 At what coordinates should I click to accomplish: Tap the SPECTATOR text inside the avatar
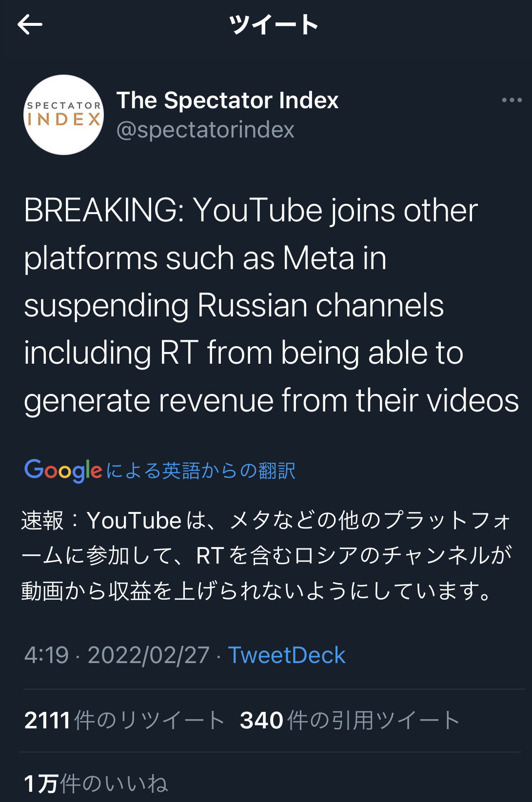pos(64,105)
